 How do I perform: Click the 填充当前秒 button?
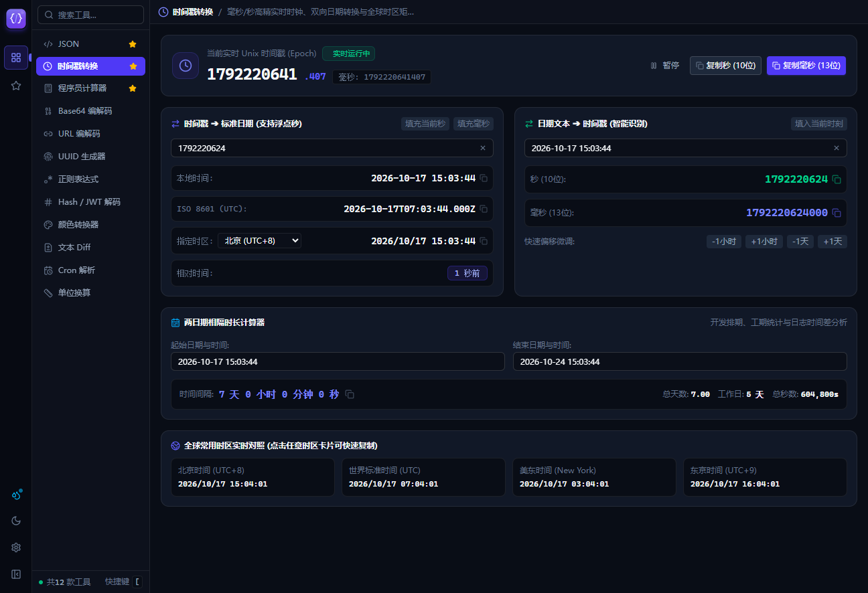[x=425, y=124]
